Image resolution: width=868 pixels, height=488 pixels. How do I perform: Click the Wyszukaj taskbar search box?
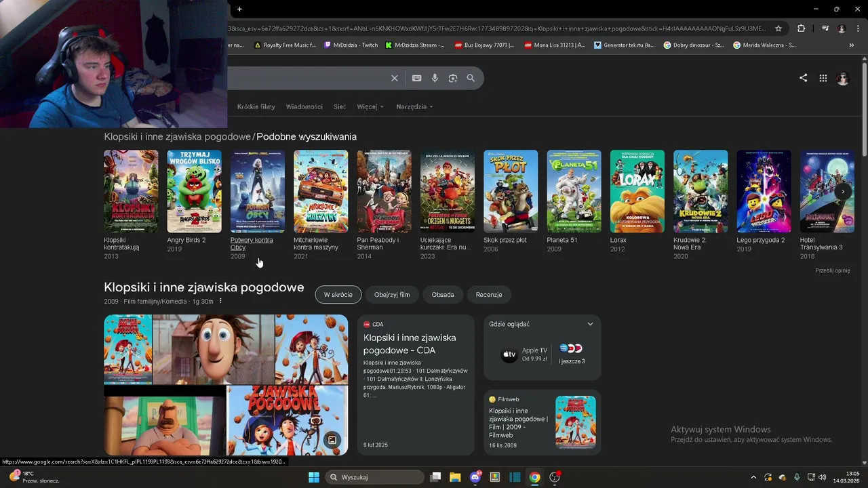tap(375, 477)
